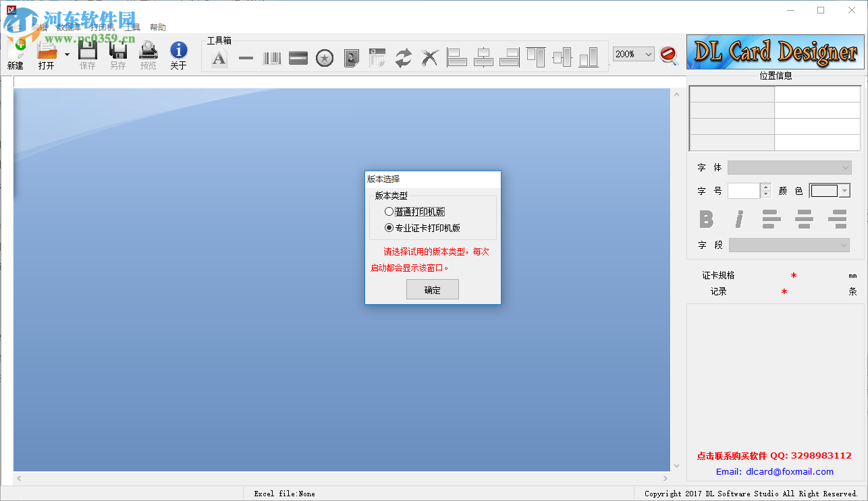This screenshot has height=501, width=868.
Task: Select the image insertion tool
Action: (351, 58)
